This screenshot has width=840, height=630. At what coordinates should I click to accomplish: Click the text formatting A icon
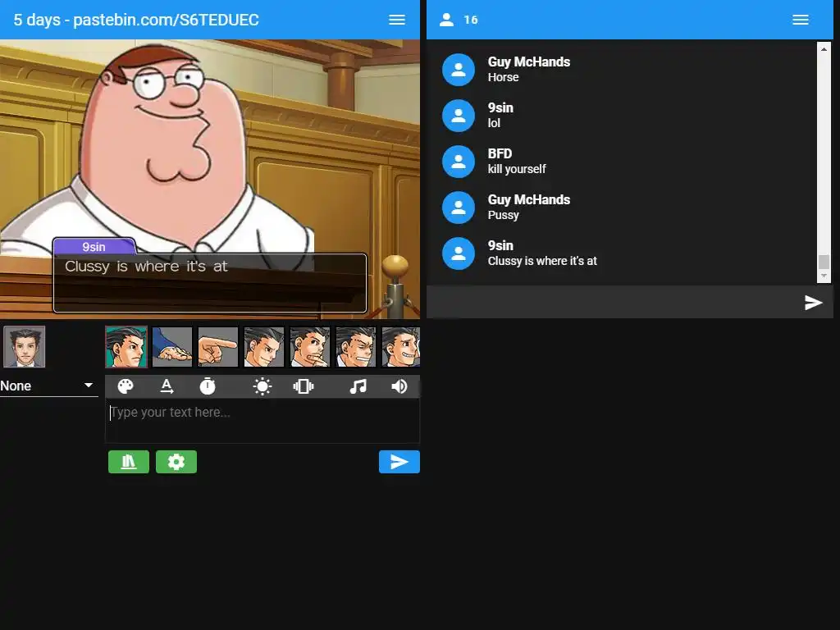pos(167,386)
